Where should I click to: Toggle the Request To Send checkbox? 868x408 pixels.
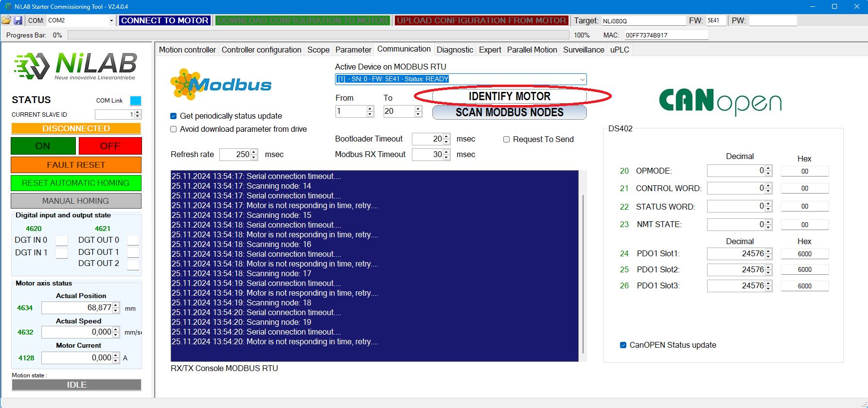tap(506, 140)
